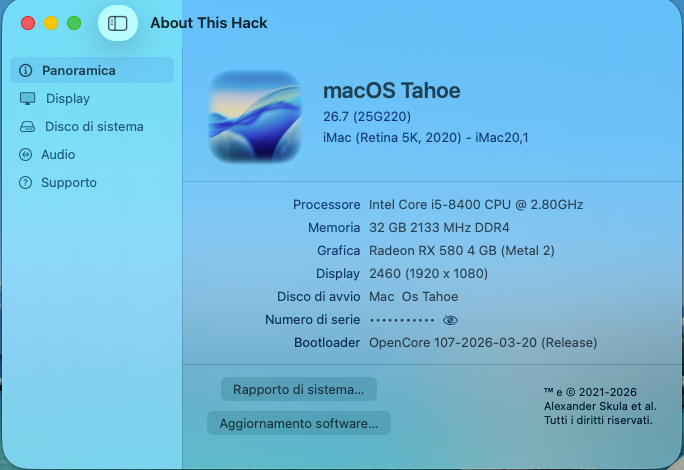This screenshot has width=684, height=470.
Task: Click the monitor icon beside Display
Action: [27, 99]
